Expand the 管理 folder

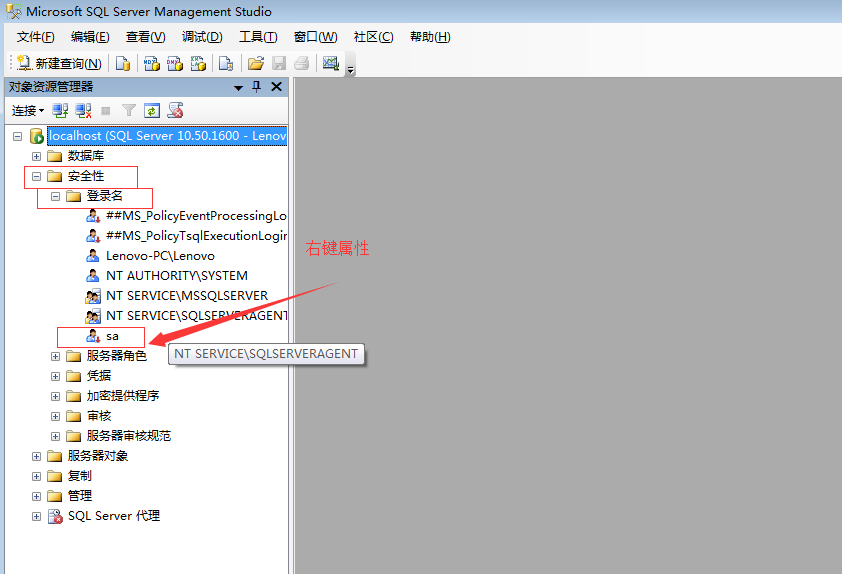point(37,496)
